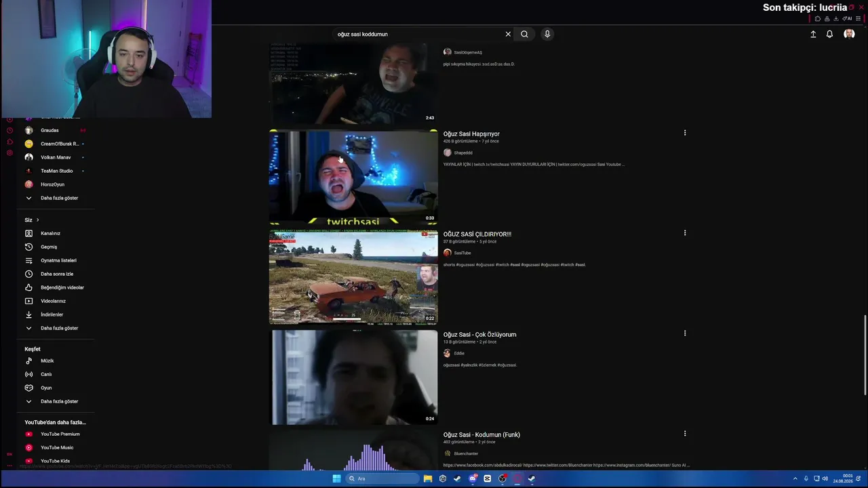Open options menu for "Oğuz Sasi - Kodumun (Funk)"
Viewport: 868px width, 488px height.
click(x=685, y=434)
